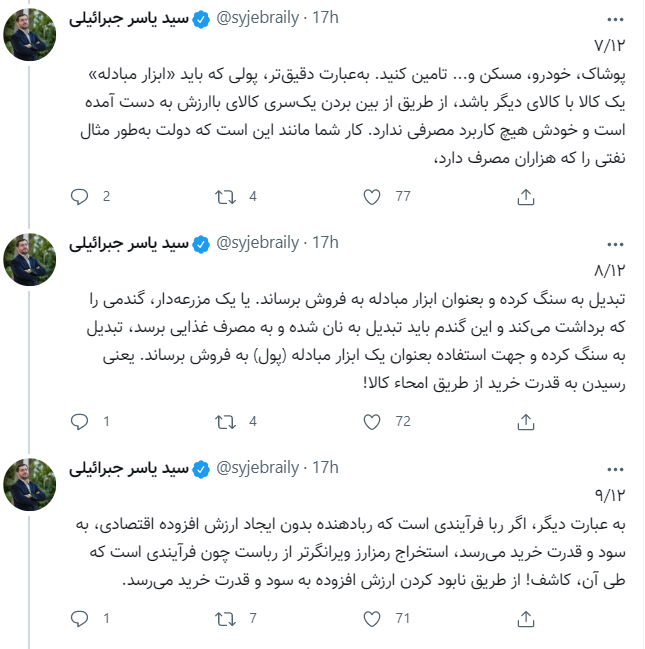Click @syjebraily handle on the 8/12 tweet

click(x=258, y=243)
